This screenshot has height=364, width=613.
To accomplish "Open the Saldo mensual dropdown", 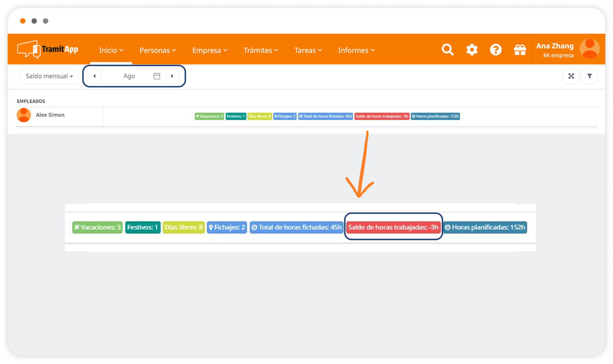I will pos(49,76).
